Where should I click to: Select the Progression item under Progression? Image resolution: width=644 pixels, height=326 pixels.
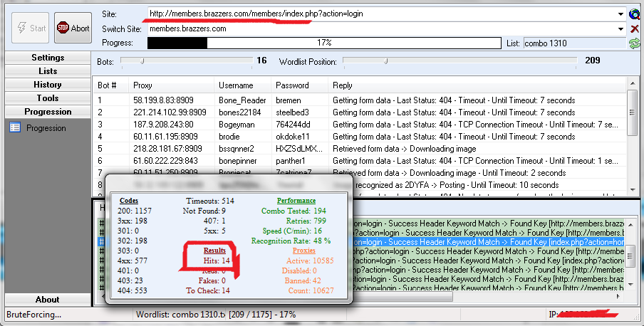[46, 128]
